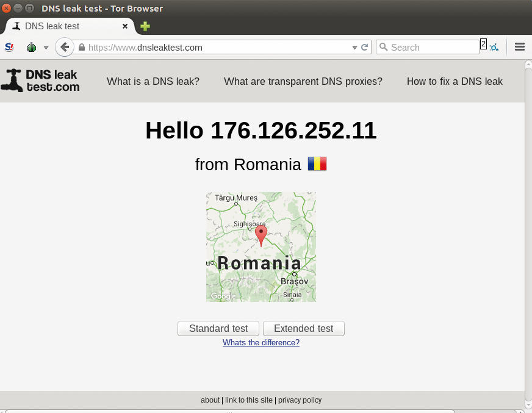Minimize the Tor Browser window
532x413 pixels.
coord(18,8)
